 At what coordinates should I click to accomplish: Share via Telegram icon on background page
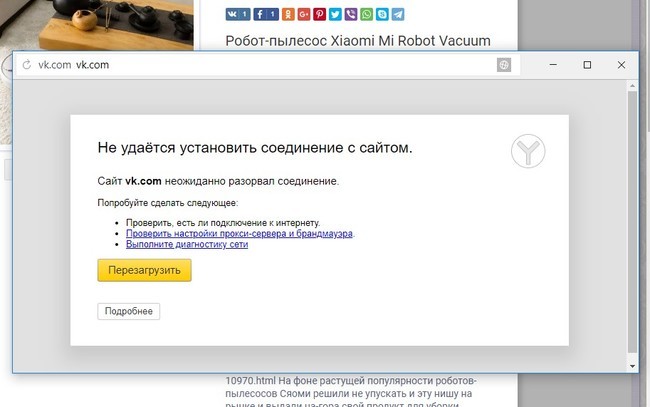398,15
